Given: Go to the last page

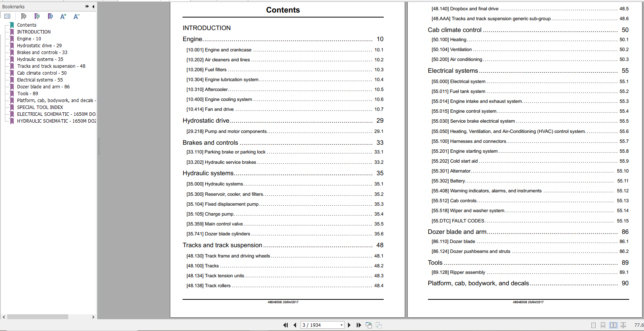Looking at the screenshot, I should 359,325.
